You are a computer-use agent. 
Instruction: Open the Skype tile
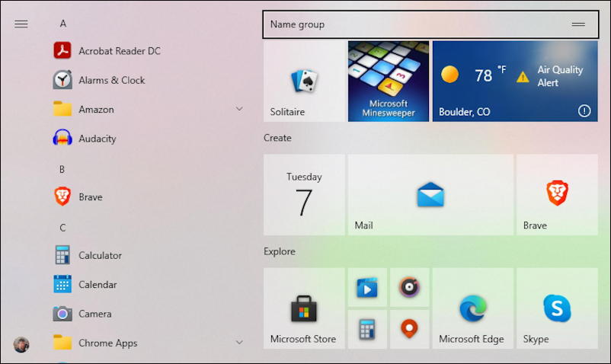(557, 308)
